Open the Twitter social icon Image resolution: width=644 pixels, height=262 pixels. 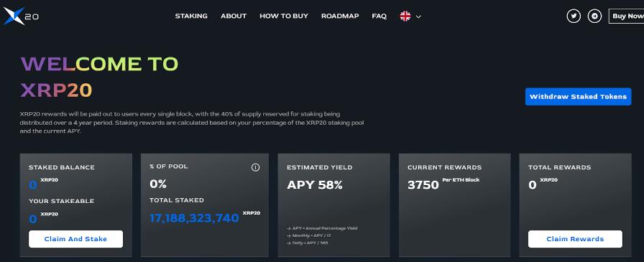pyautogui.click(x=574, y=17)
